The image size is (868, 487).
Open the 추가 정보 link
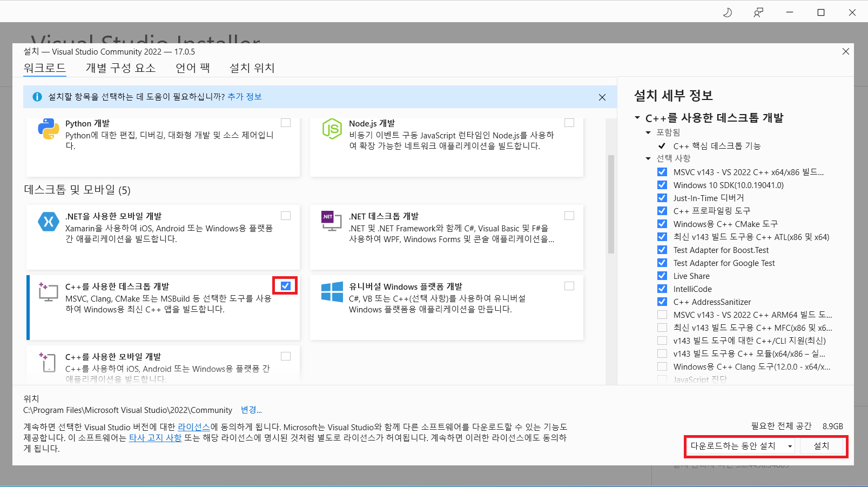pyautogui.click(x=245, y=97)
